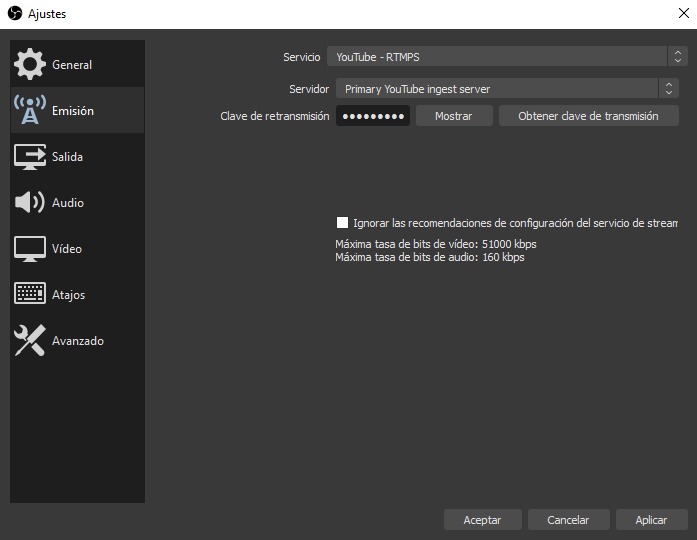Focus the Clave de retransmisión field
The image size is (697, 540).
point(372,116)
